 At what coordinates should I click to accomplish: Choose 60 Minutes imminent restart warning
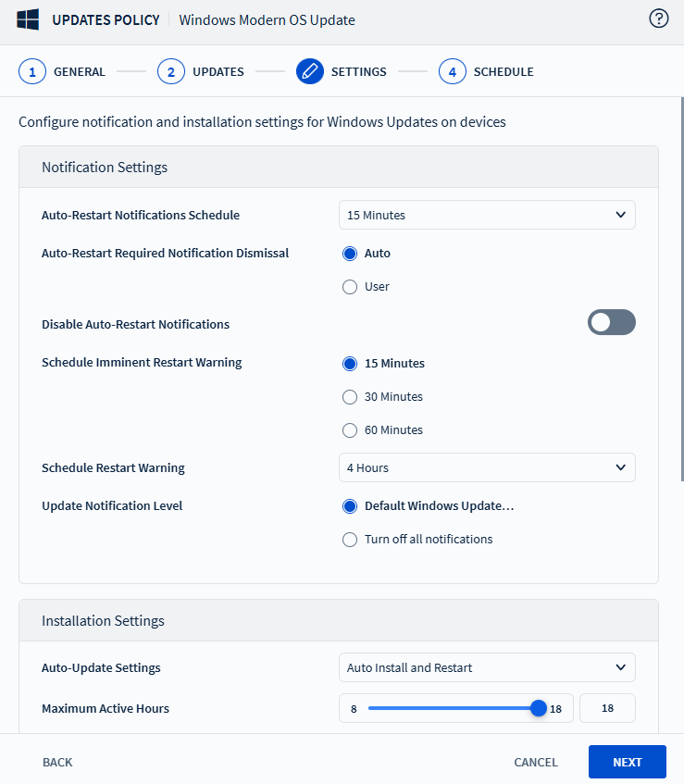pyautogui.click(x=350, y=430)
